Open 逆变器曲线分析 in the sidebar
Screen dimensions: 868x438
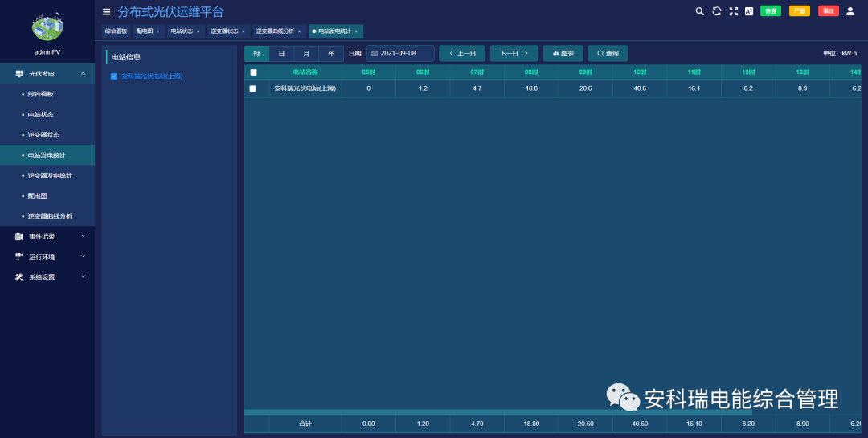click(x=47, y=216)
